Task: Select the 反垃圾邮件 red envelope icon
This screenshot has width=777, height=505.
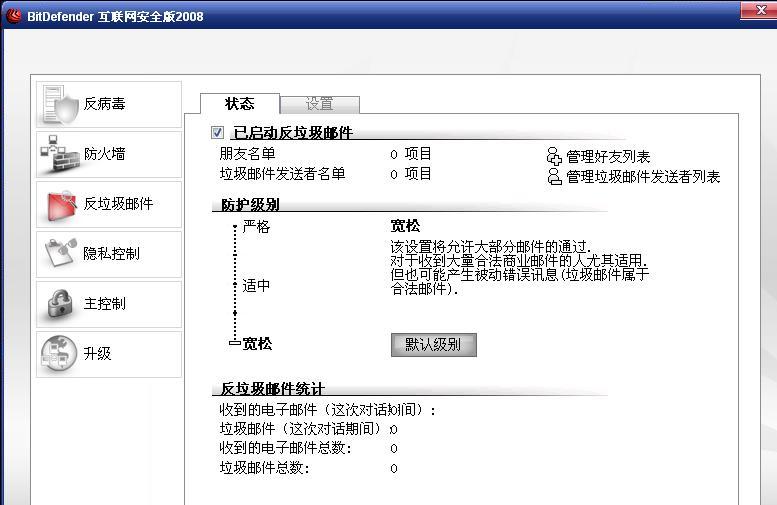Action: (61, 204)
